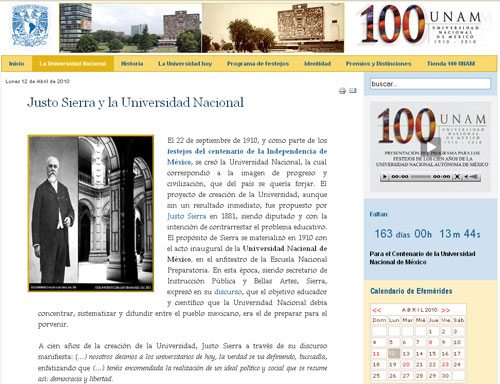Click the article title Justo Sierra y la Universidad Nacional
This screenshot has width=500, height=384.
click(135, 102)
